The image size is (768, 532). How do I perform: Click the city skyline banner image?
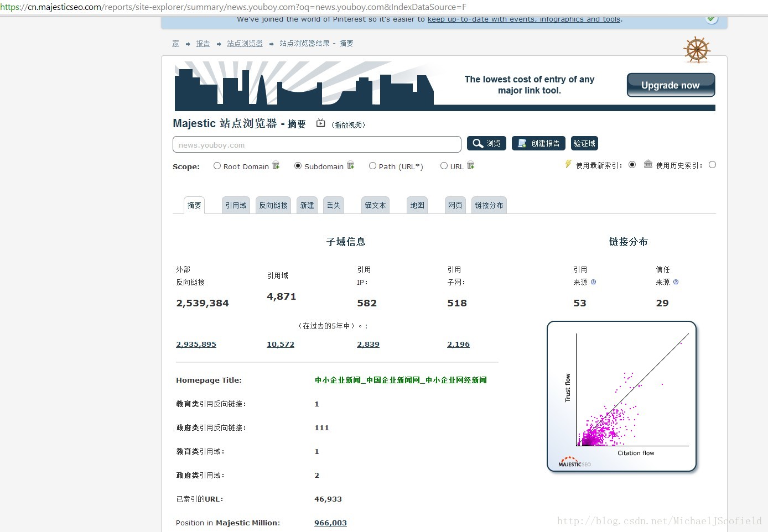pyautogui.click(x=304, y=86)
